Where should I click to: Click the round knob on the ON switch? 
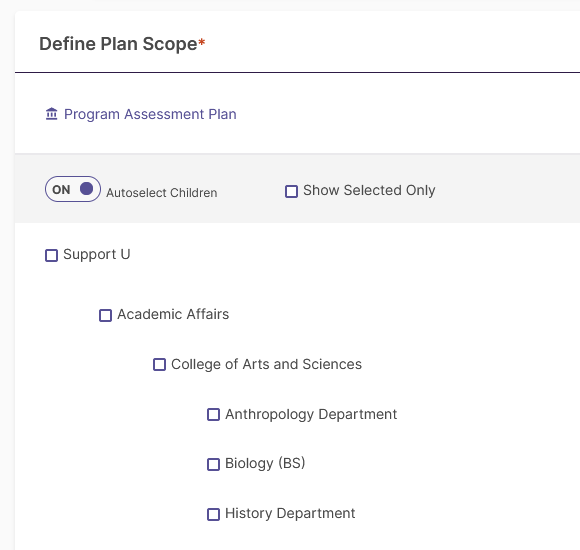[87, 189]
